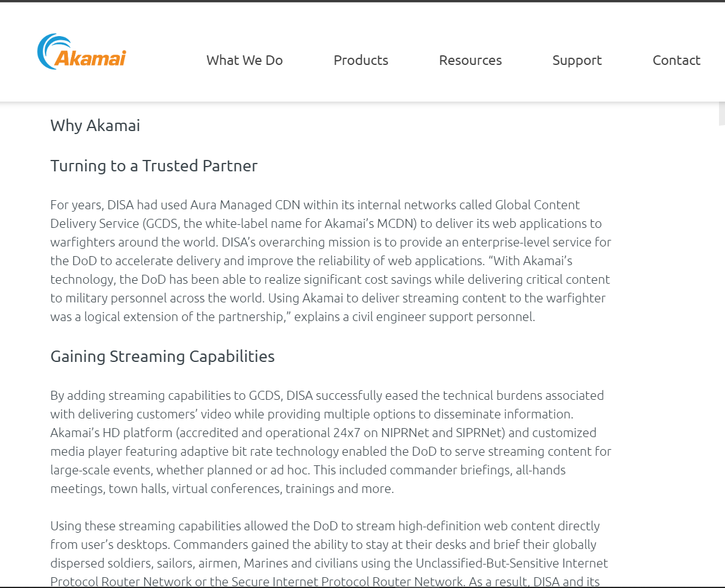Go to the Support section
The height and width of the screenshot is (588, 725).
(x=577, y=60)
